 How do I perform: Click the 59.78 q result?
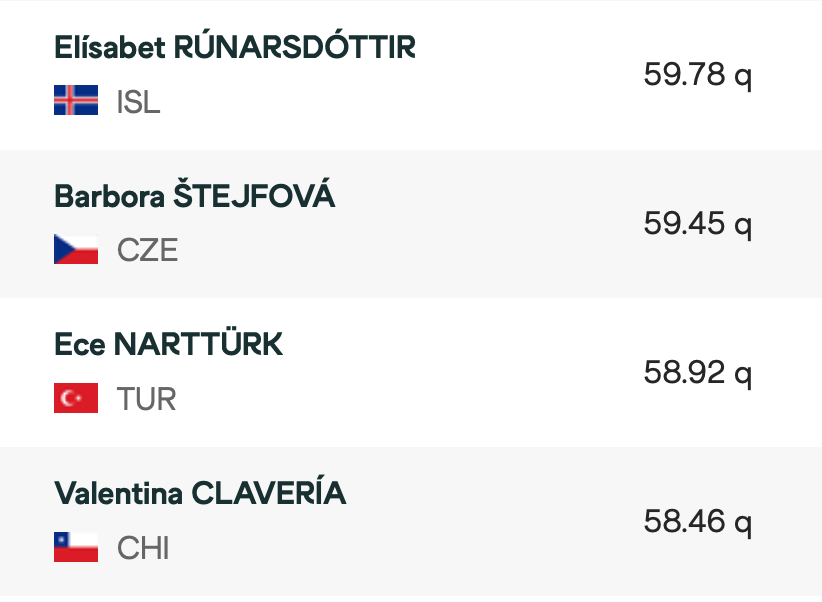pos(698,75)
